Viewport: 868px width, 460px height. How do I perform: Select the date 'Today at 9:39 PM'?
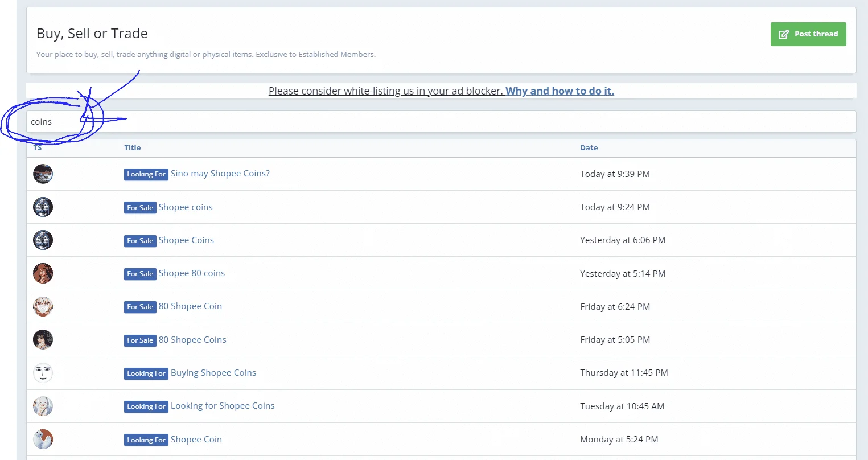coord(615,174)
